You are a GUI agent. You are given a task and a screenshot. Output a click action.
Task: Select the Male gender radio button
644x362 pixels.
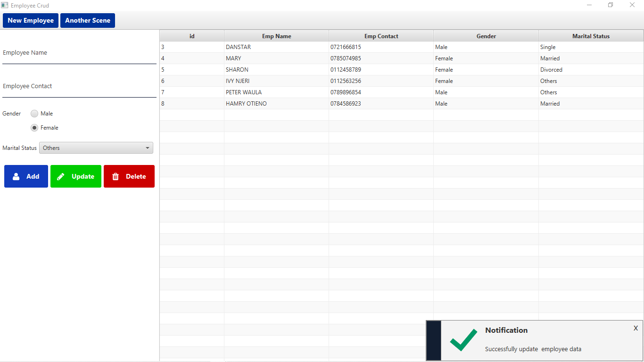coord(34,114)
